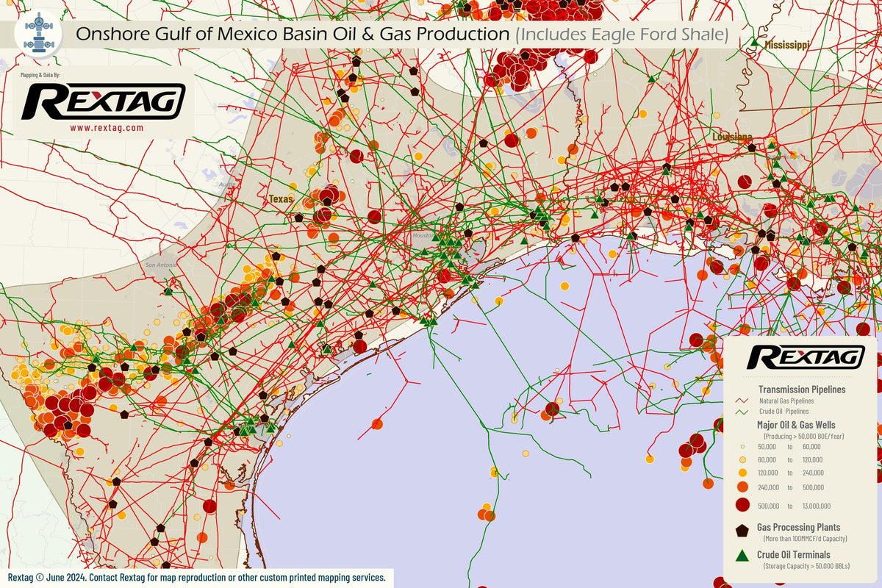Pick the smallest pale circle for 50,000 to 60,000
The image size is (882, 588).
742,446
